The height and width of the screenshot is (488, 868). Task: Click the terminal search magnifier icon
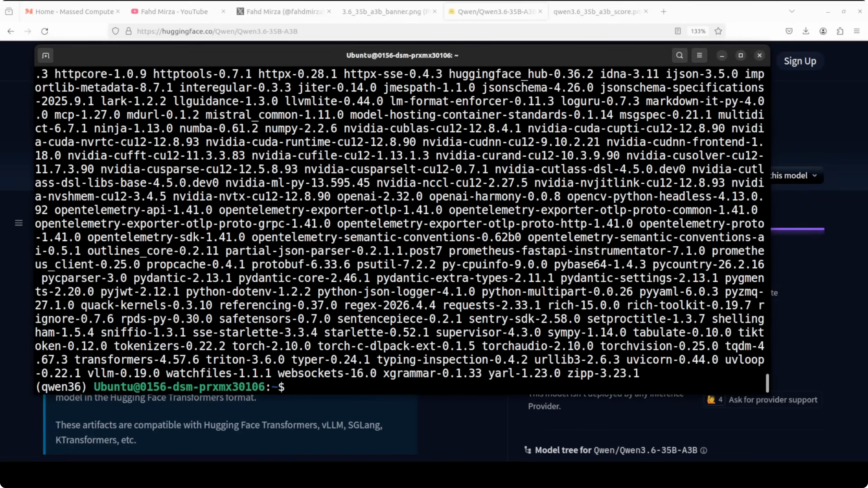point(679,55)
